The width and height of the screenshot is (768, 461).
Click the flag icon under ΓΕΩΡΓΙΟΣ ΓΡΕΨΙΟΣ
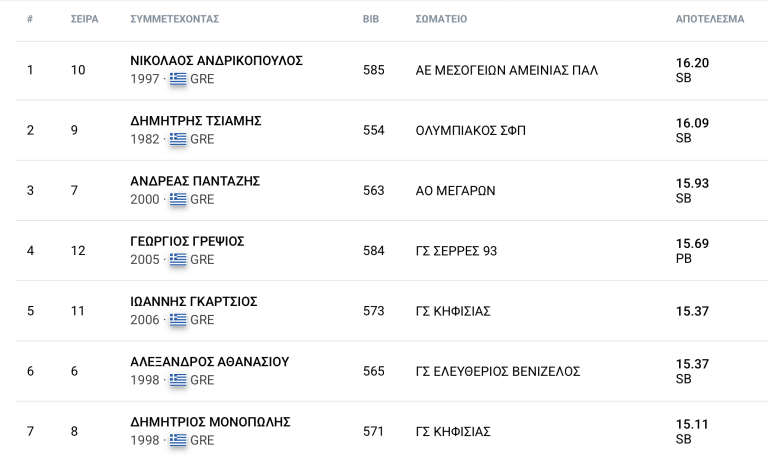click(178, 260)
